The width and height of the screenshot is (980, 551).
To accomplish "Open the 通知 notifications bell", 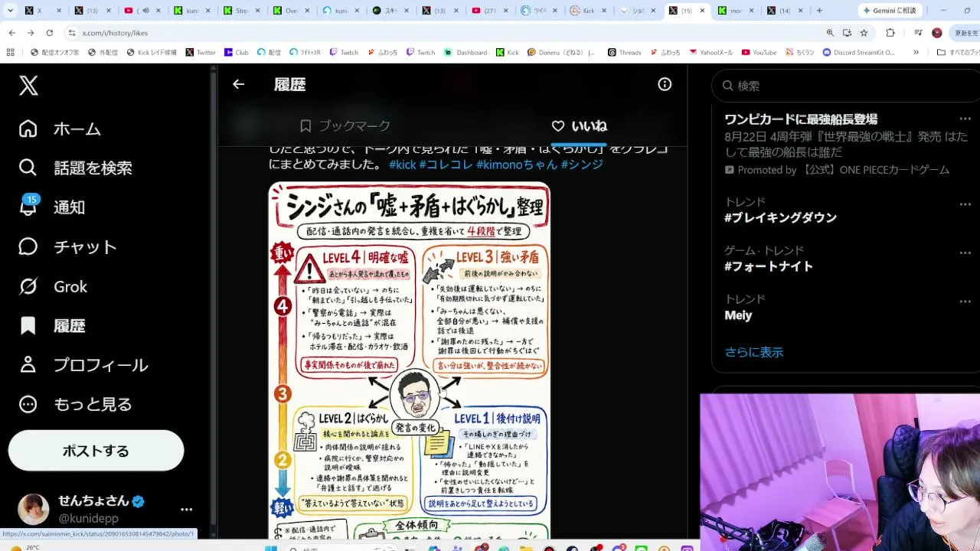I will [52, 207].
